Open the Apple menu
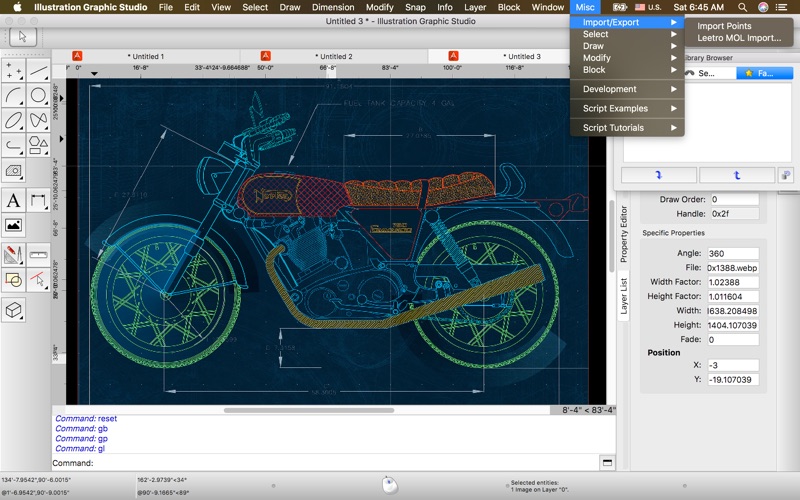 (x=17, y=7)
